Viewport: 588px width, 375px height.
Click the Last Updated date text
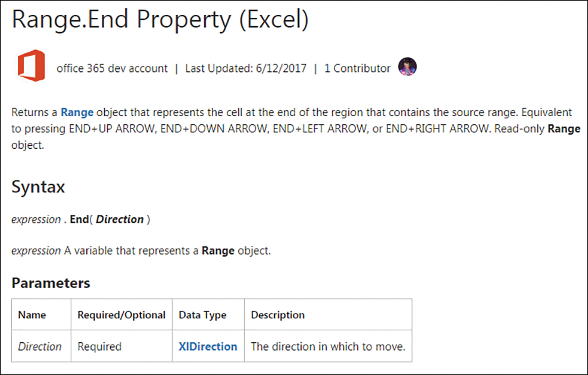pos(246,68)
